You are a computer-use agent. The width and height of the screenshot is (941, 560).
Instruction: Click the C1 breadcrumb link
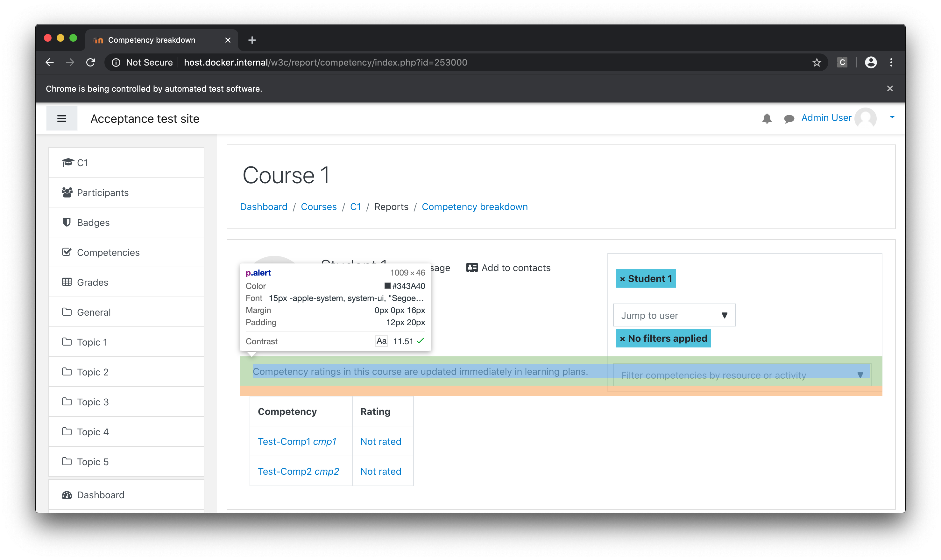tap(355, 207)
